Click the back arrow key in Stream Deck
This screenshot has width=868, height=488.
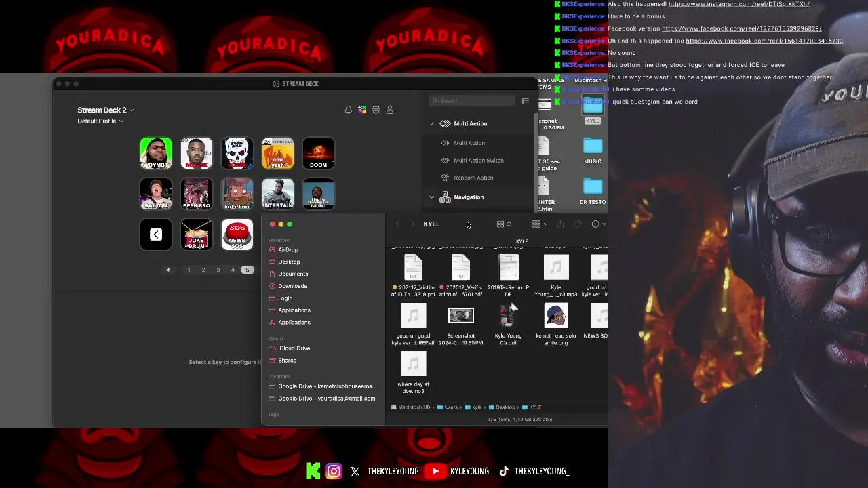pos(156,235)
